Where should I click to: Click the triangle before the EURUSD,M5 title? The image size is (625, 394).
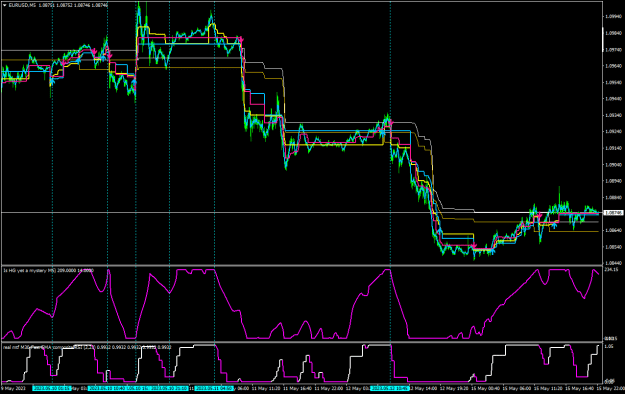4,5
